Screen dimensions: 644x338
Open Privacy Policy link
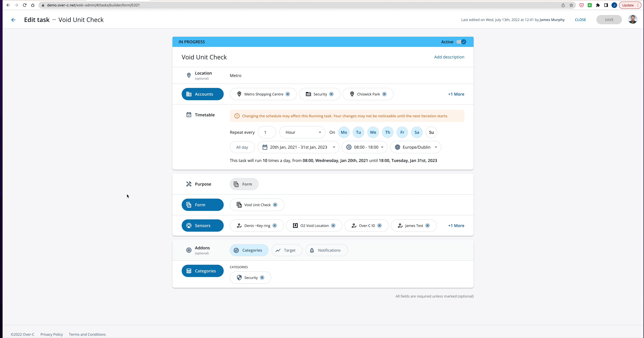tap(52, 334)
